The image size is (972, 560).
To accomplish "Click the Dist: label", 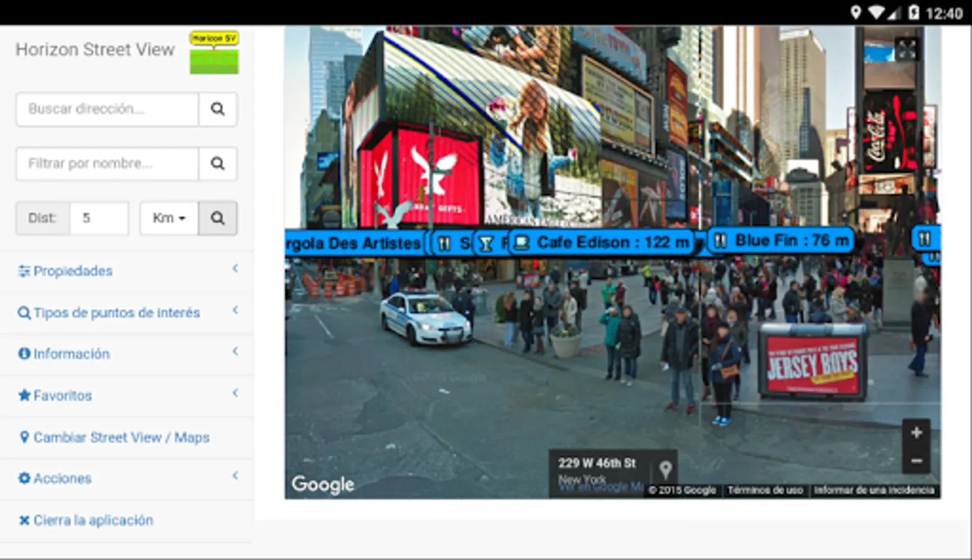I will [x=43, y=218].
